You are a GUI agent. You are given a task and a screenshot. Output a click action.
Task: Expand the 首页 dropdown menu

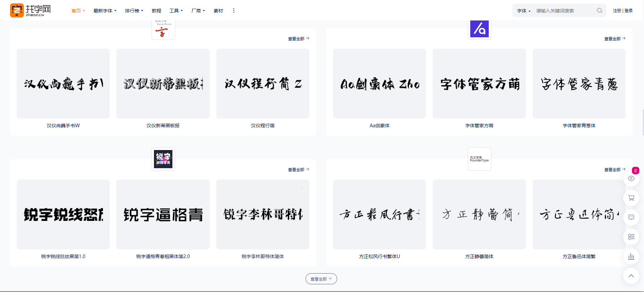click(78, 11)
